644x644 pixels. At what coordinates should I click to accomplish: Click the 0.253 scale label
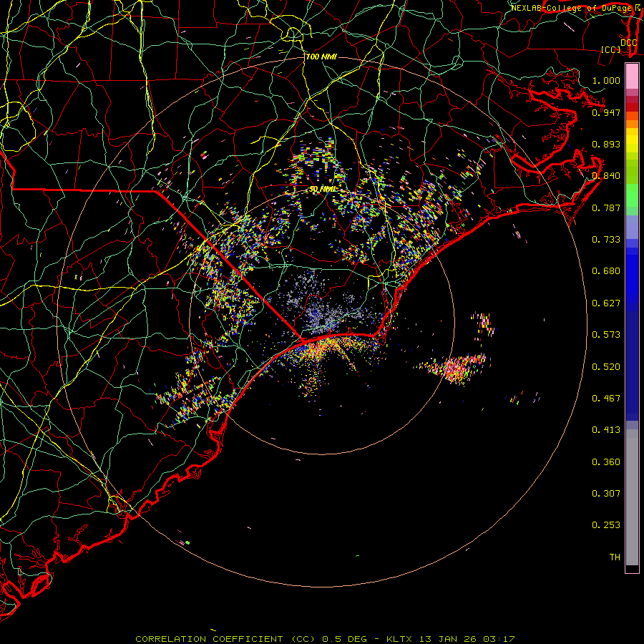pos(606,525)
